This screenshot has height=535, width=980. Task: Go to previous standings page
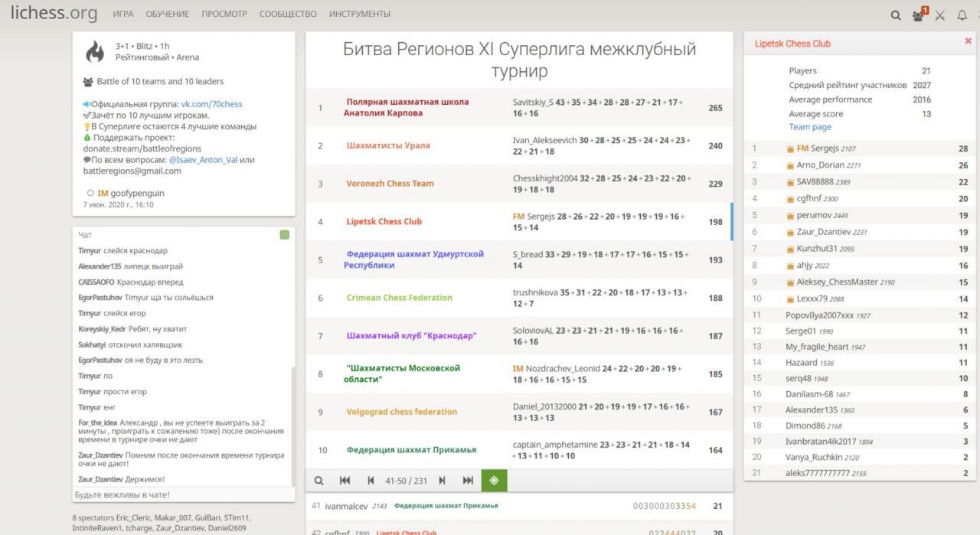pos(371,481)
